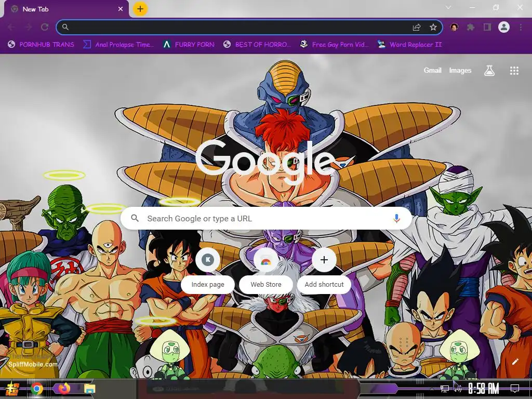The image size is (532, 399).
Task: Open the tab search dropdown chevron
Action: [448, 7]
